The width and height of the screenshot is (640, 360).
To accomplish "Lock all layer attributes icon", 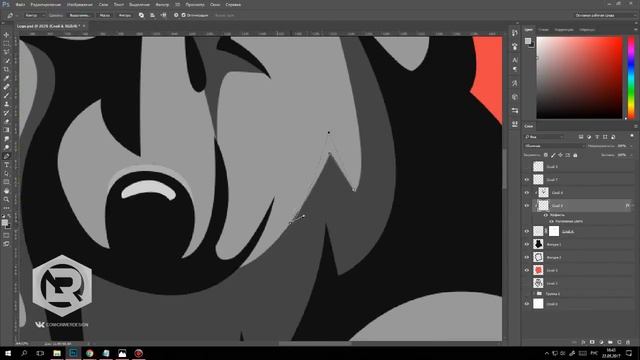I will coord(575,155).
